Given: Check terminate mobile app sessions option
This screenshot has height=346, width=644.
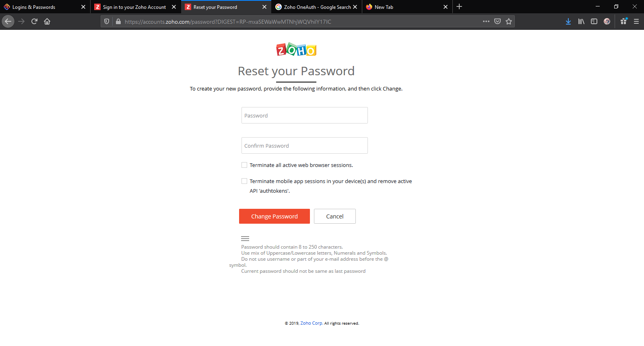Looking at the screenshot, I should click(x=244, y=181).
